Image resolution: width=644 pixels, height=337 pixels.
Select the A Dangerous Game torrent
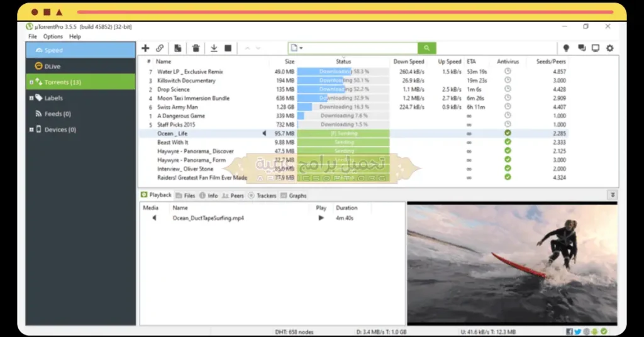point(353,116)
